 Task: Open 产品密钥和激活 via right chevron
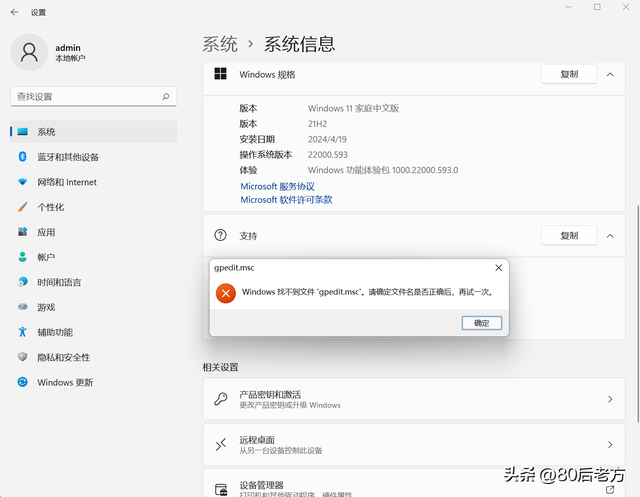point(610,399)
